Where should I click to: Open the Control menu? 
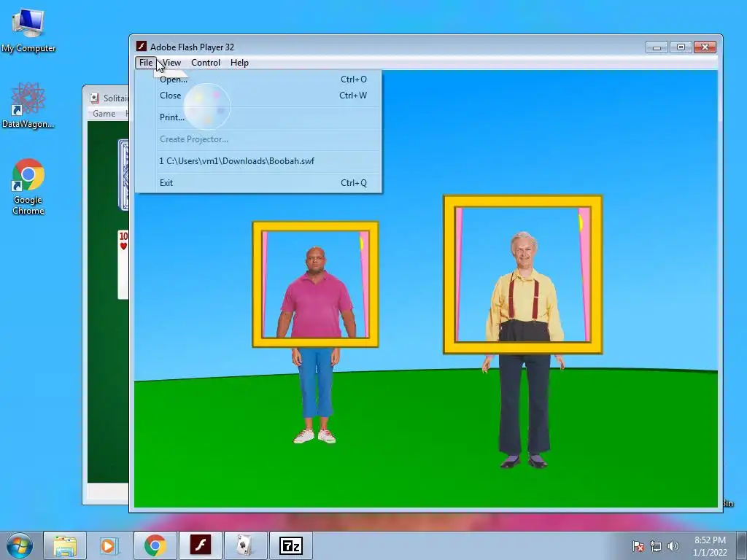pos(205,63)
